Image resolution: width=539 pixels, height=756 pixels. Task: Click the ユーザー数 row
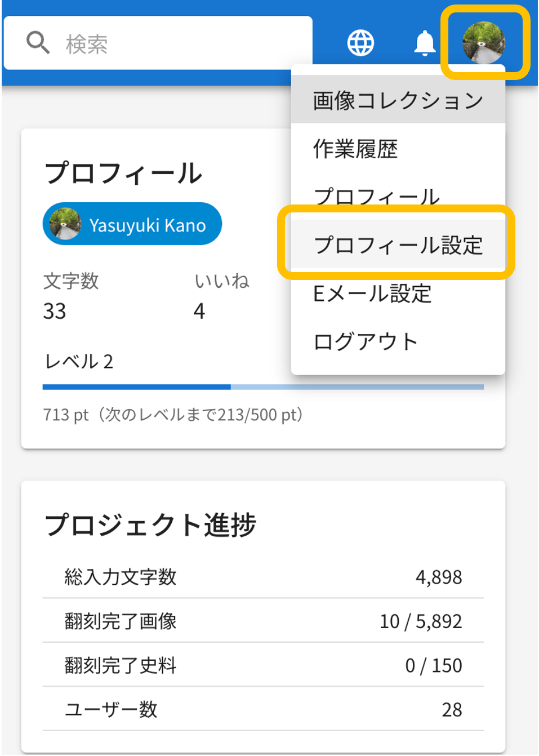263,709
